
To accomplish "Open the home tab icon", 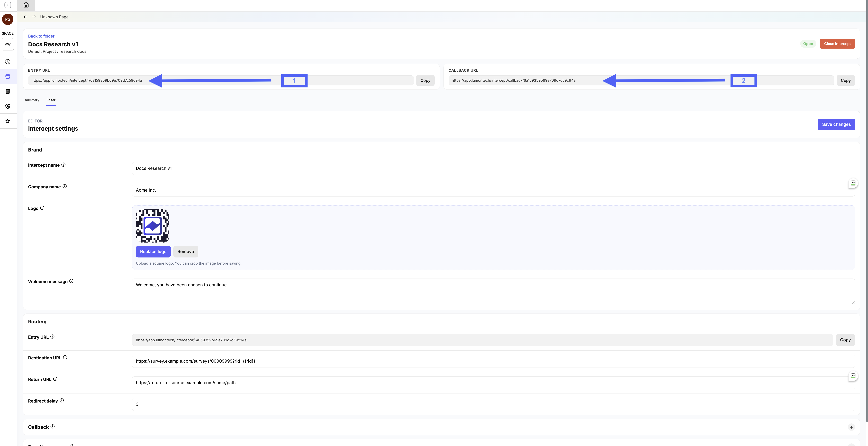I will [26, 5].
